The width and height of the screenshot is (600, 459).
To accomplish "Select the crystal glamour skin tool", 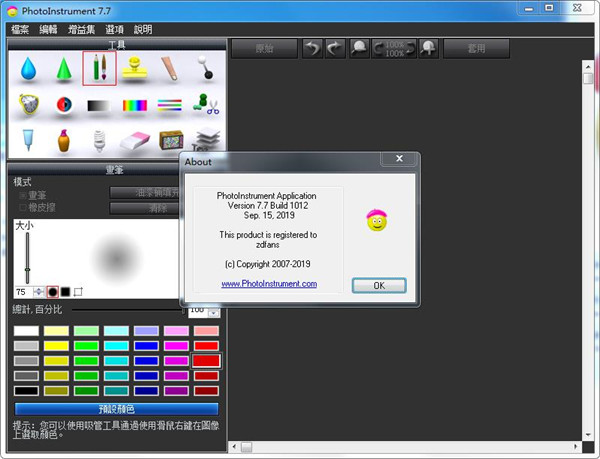I will 29,104.
